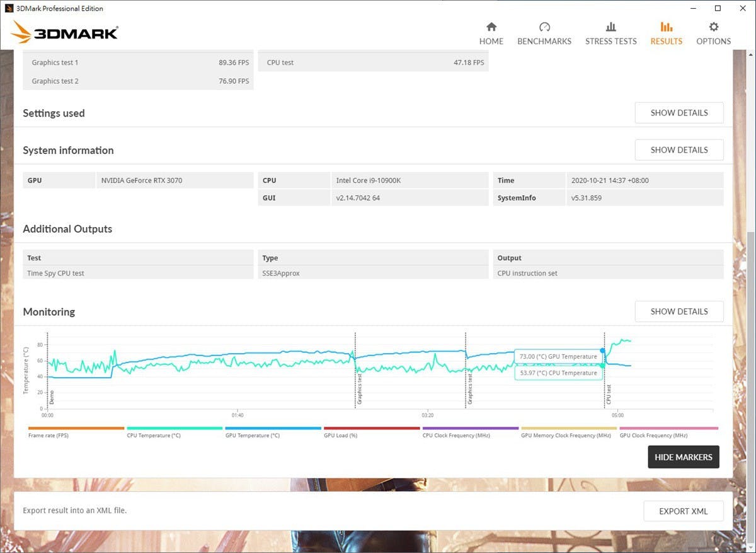Click the 2020-10-21 14:37 time value
756x553 pixels.
coord(644,180)
